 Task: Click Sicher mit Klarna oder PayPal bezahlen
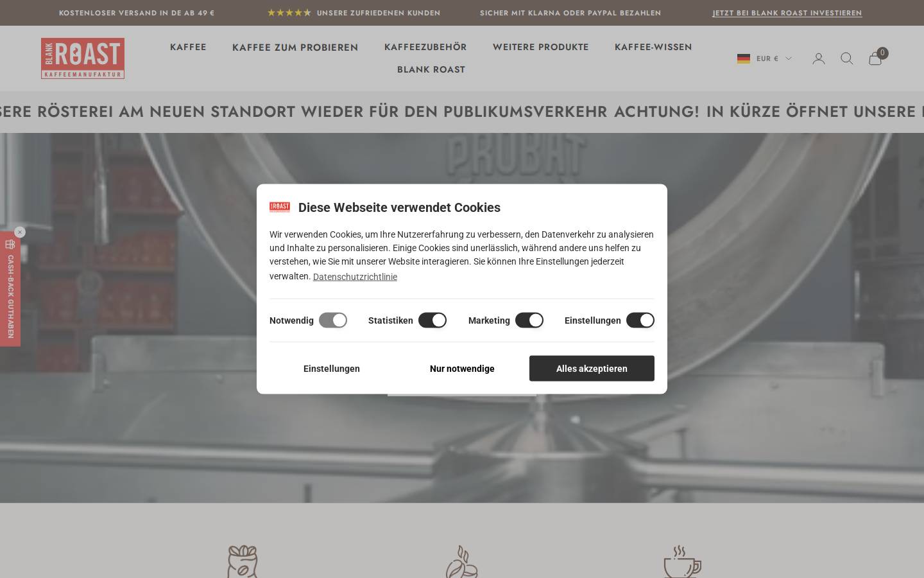[x=570, y=13]
